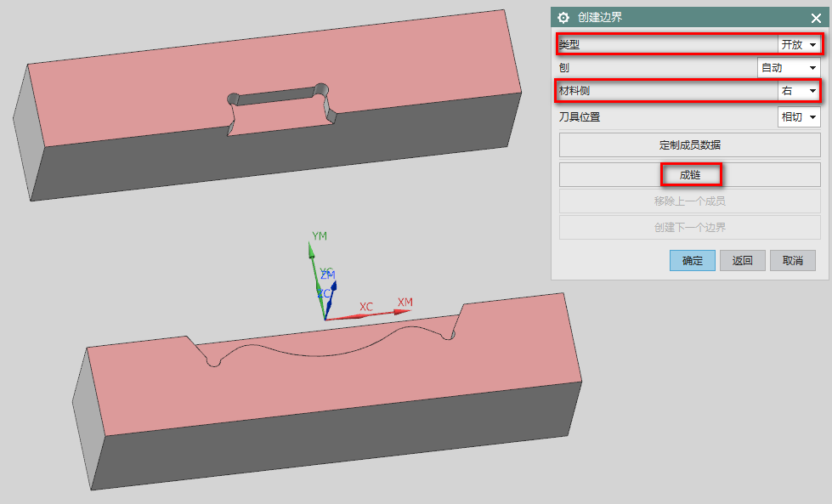Viewport: 832px width, 504px height.
Task: Expand the 刨 dropdown set to 自动
Action: (789, 67)
